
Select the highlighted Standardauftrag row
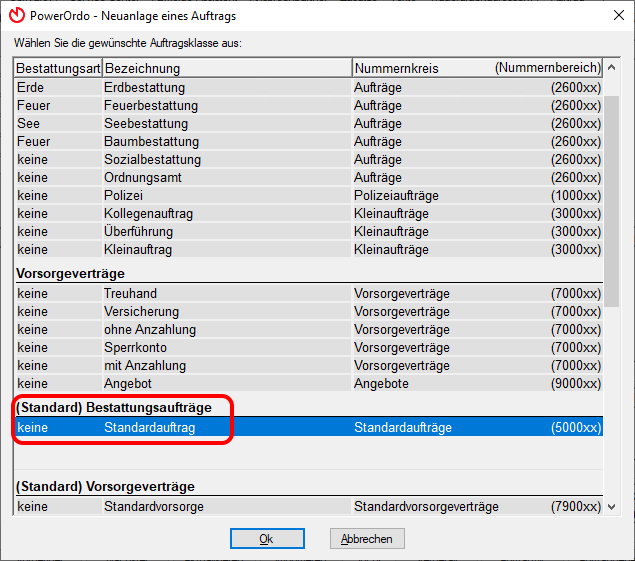tap(309, 427)
